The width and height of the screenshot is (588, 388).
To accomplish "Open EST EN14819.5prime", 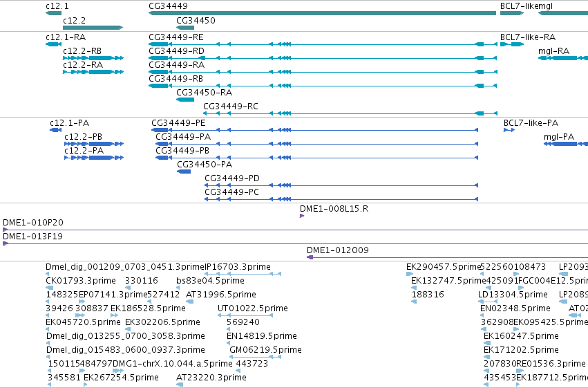I will coord(262,337).
